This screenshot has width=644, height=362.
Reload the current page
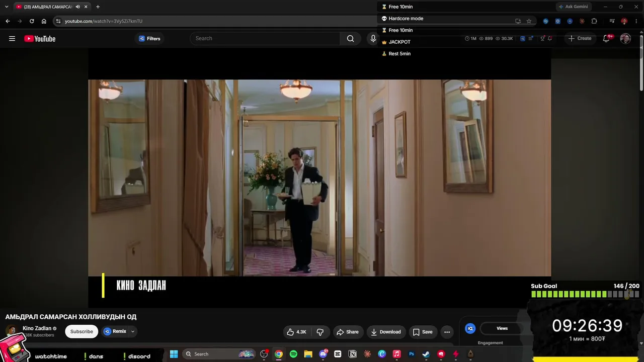pos(32,21)
